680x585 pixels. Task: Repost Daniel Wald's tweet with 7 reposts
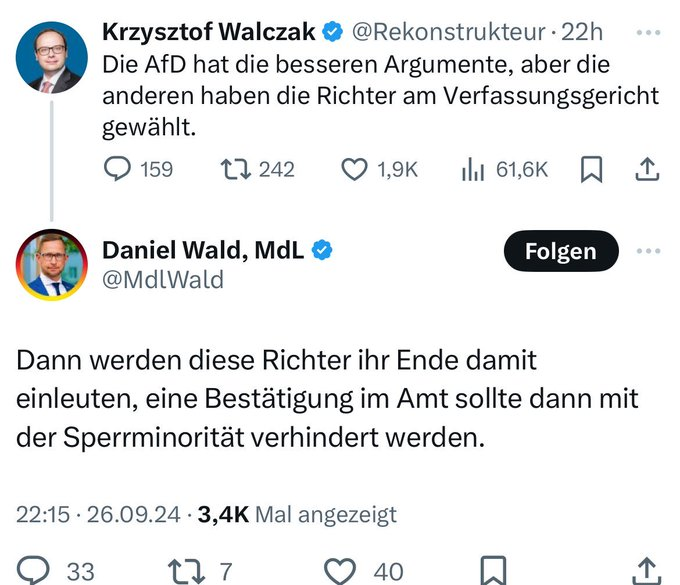pos(186,571)
